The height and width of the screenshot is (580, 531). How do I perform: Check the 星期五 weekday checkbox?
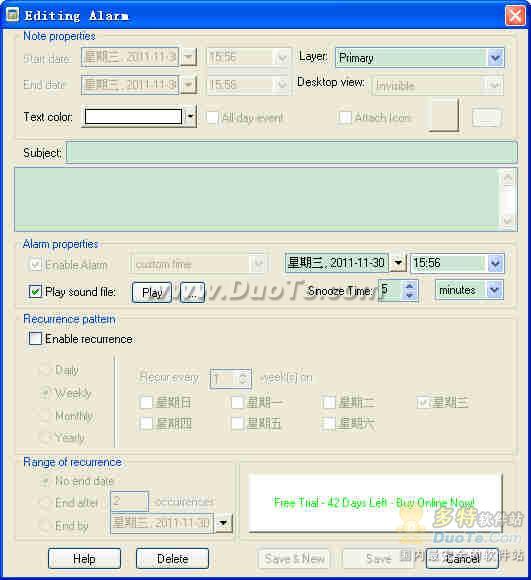coord(237,424)
